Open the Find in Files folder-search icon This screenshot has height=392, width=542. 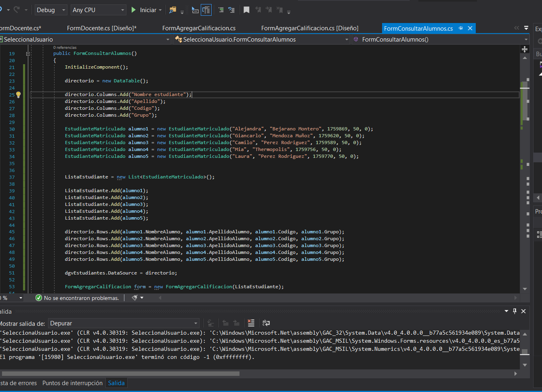[x=173, y=10]
